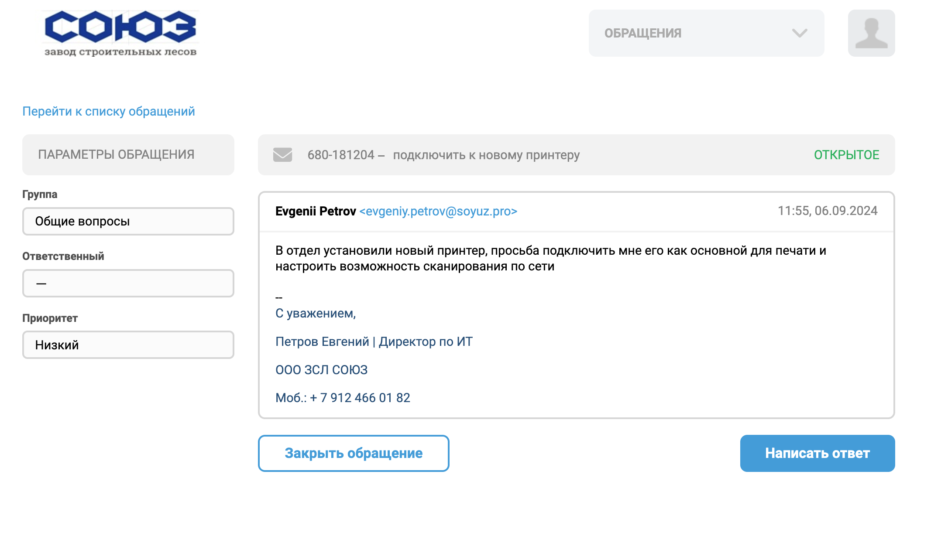Click the message body text about the printer
Viewport: 948px width, 560px height.
(550, 258)
